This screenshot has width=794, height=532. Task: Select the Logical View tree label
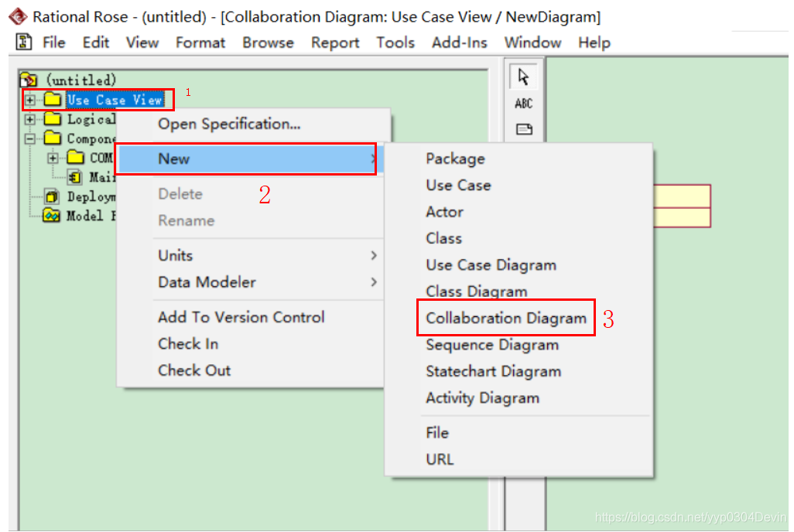click(91, 119)
